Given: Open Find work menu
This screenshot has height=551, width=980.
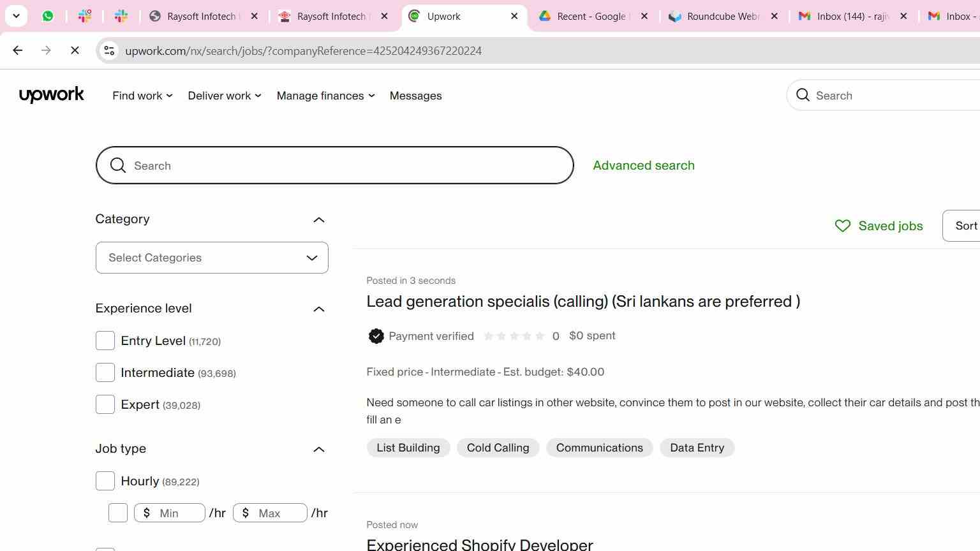Looking at the screenshot, I should (x=142, y=96).
